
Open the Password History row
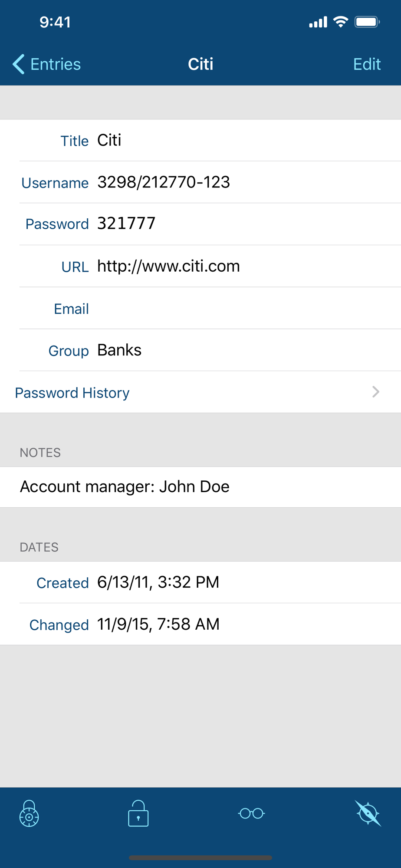point(200,392)
